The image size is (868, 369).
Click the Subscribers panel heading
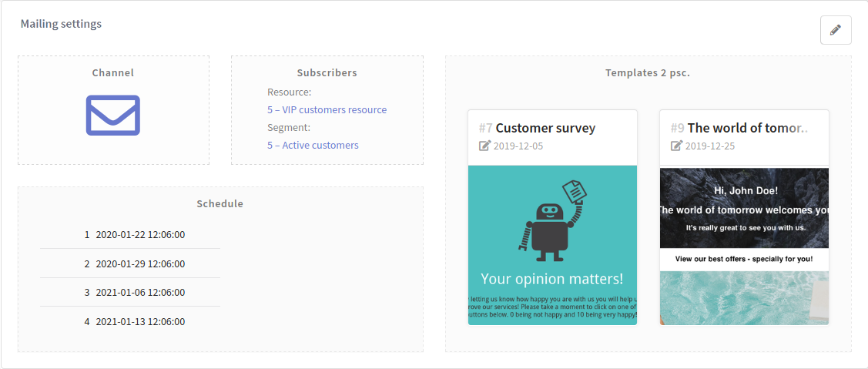[327, 73]
